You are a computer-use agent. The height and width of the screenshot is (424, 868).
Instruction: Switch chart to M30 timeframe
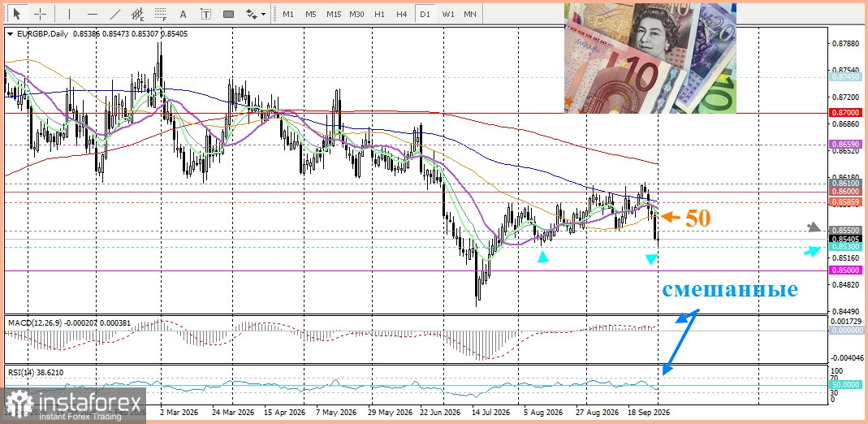click(356, 14)
